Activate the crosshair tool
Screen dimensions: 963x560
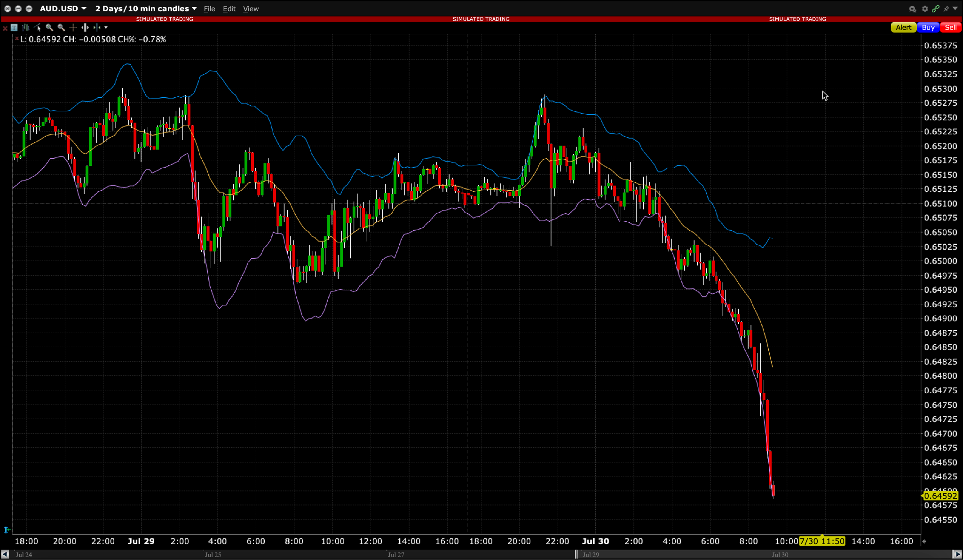pyautogui.click(x=73, y=28)
